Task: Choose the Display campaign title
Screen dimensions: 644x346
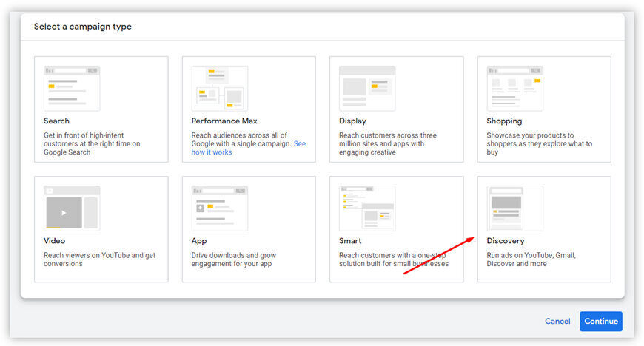Action: click(352, 121)
